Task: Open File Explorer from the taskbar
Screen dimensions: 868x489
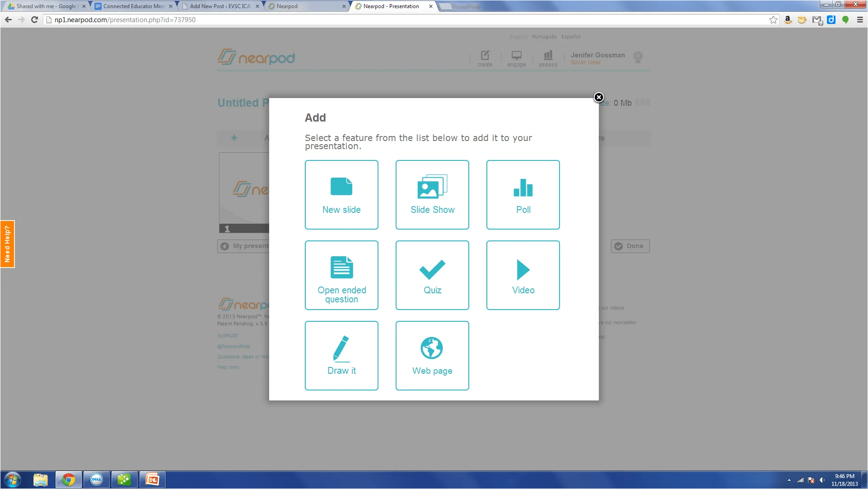Action: pyautogui.click(x=41, y=480)
